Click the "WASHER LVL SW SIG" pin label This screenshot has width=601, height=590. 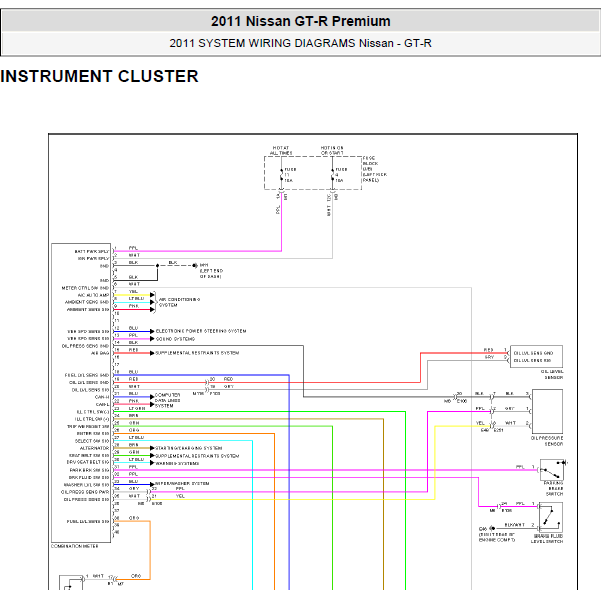86,485
